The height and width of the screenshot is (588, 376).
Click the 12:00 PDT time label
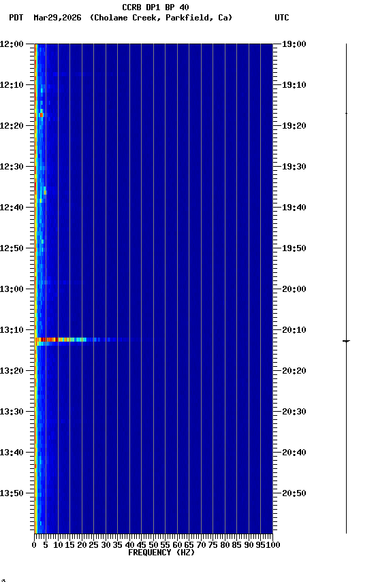[x=12, y=44]
